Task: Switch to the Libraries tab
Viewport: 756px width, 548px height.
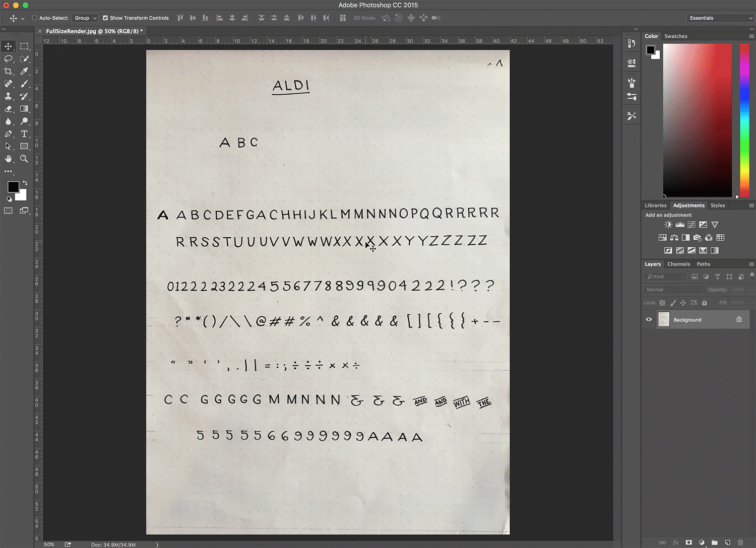Action: coord(655,205)
